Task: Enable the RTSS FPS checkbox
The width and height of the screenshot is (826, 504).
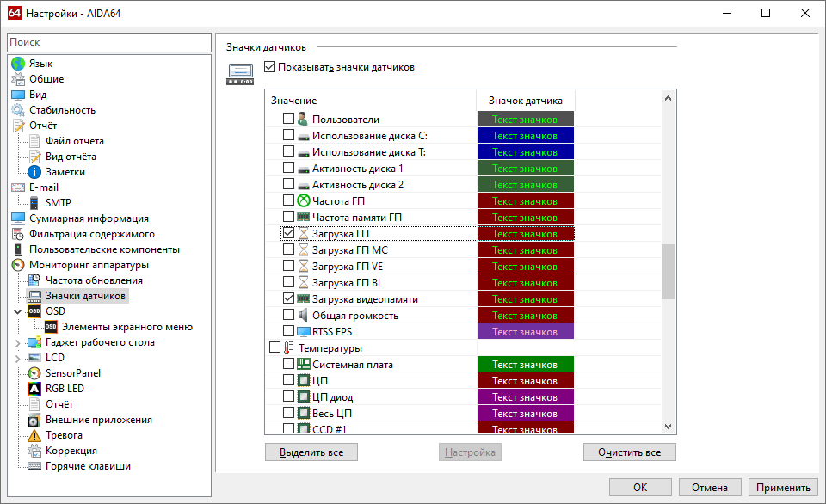Action: (x=289, y=330)
